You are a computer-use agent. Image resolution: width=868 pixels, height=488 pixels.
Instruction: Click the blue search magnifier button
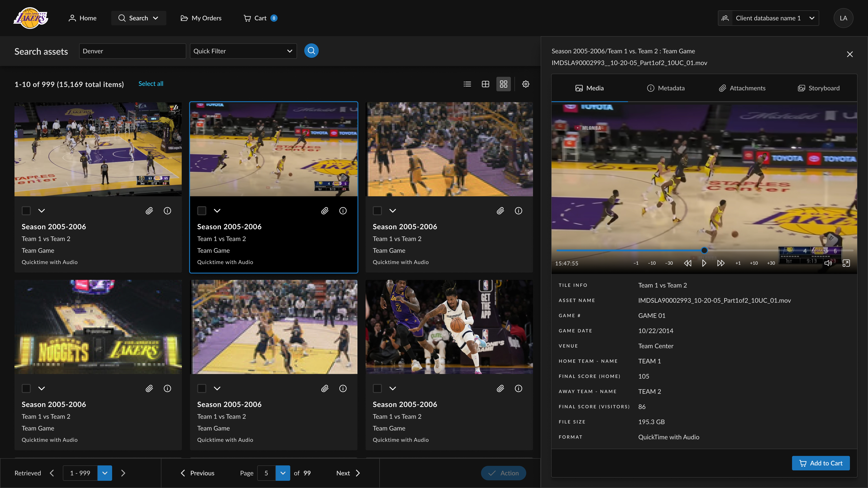(311, 51)
